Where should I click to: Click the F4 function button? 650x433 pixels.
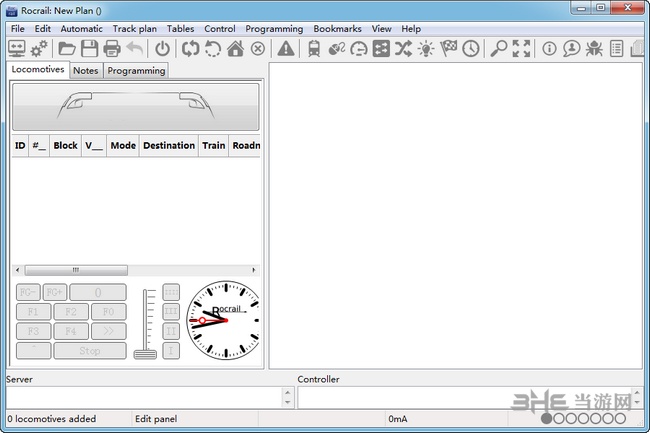(71, 331)
